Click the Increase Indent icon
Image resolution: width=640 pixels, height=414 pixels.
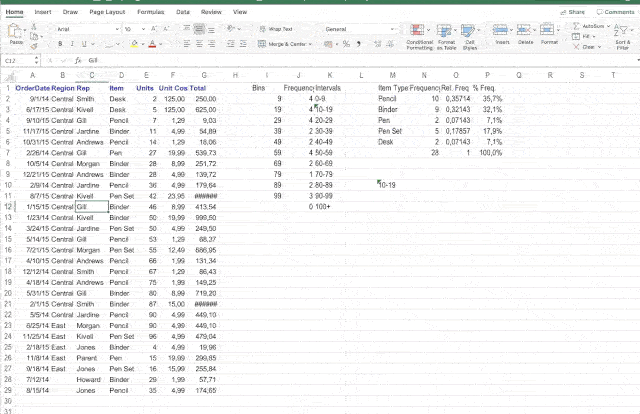point(243,44)
